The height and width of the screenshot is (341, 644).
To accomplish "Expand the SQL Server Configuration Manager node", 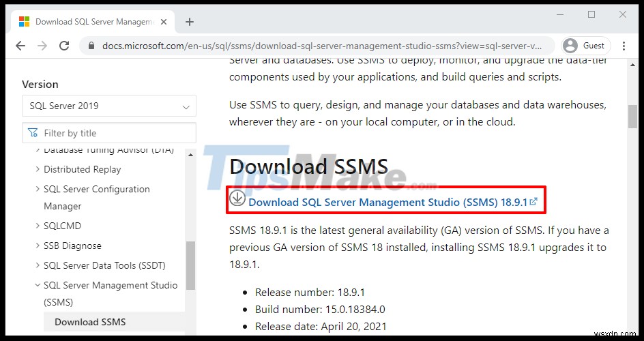I will pos(38,189).
